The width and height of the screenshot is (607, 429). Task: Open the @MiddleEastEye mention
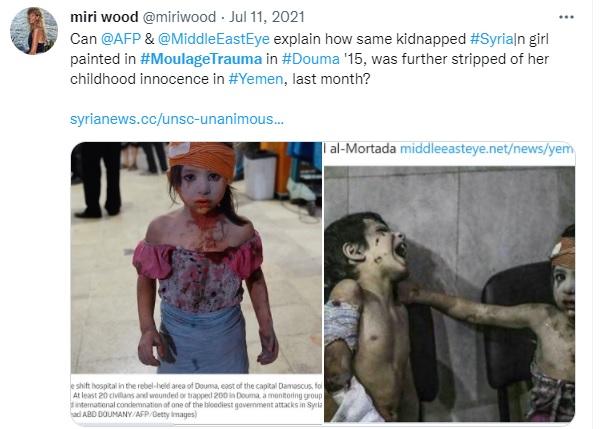click(214, 39)
